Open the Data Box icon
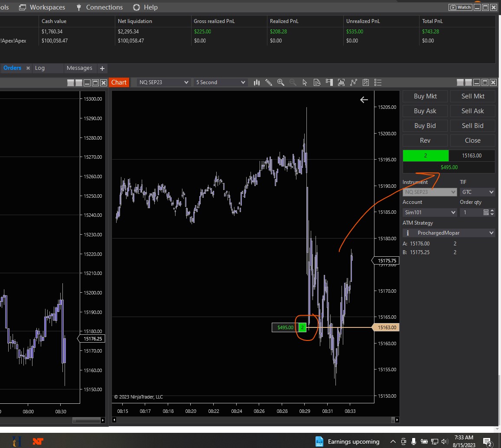 317,82
